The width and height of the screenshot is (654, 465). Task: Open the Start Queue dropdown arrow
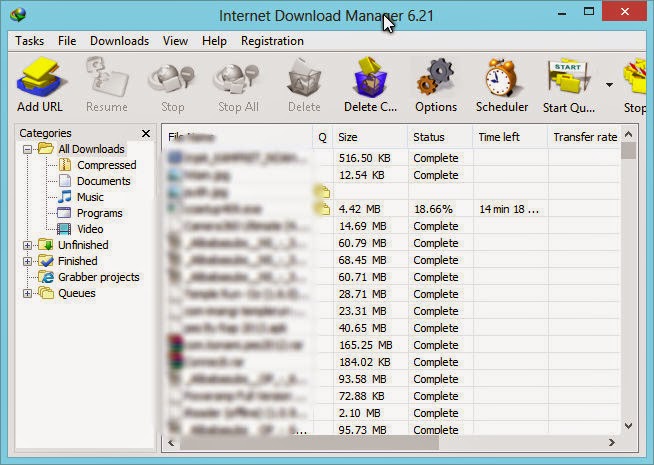[609, 85]
